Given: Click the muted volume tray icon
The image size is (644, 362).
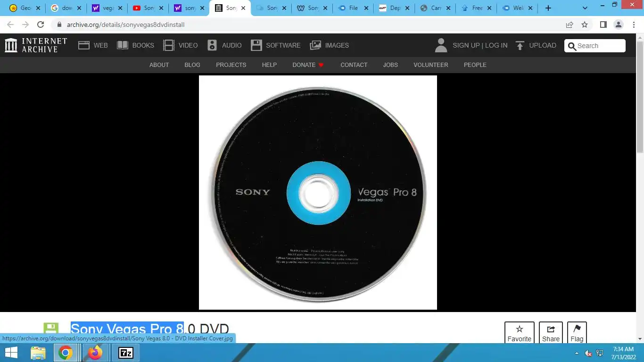Looking at the screenshot, I should point(588,353).
